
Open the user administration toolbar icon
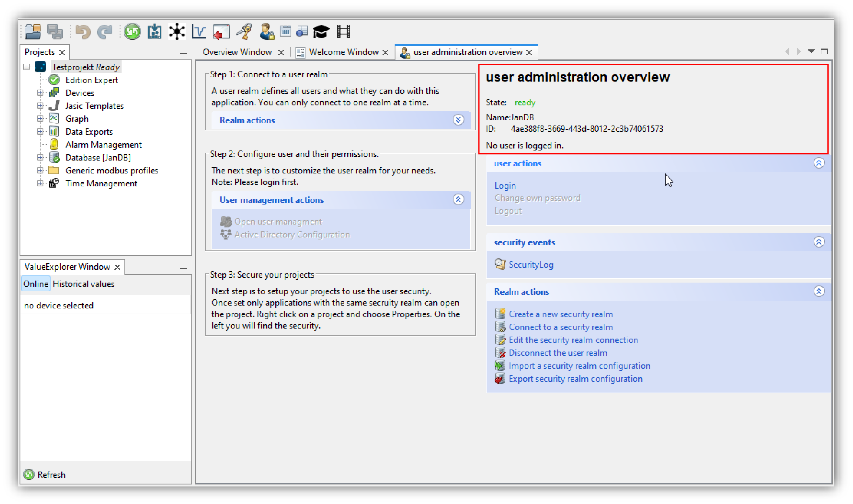tap(267, 32)
